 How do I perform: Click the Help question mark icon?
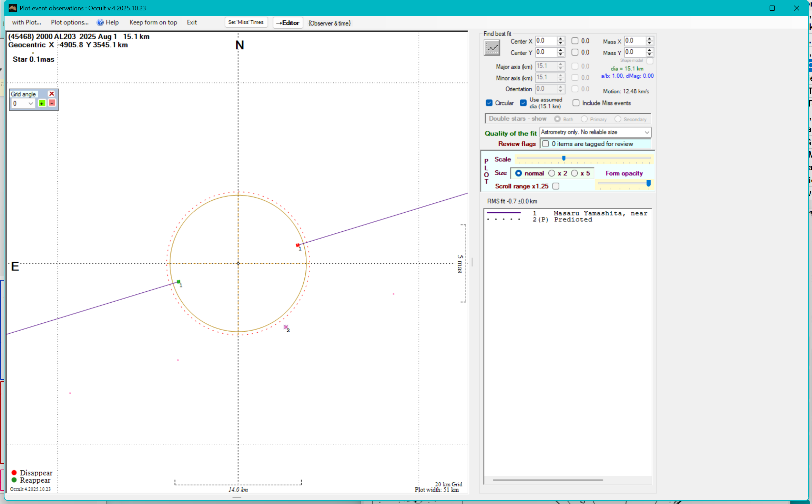click(100, 22)
